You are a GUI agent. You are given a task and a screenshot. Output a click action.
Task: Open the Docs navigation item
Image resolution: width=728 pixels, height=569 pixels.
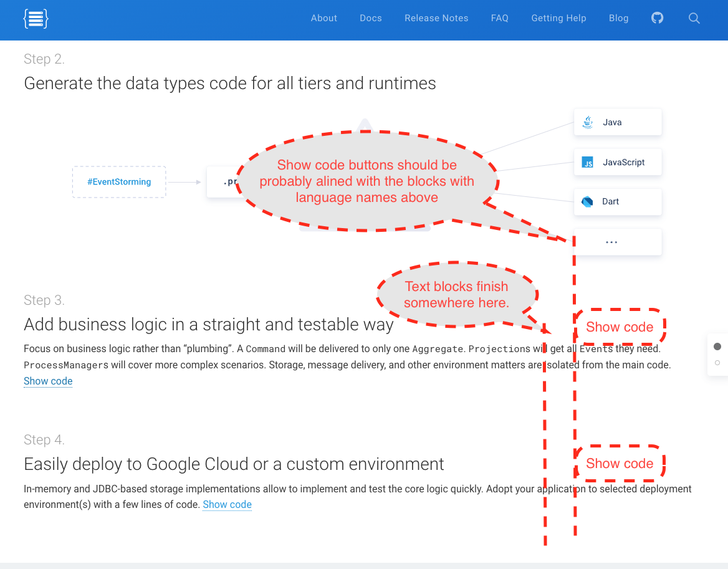click(370, 18)
